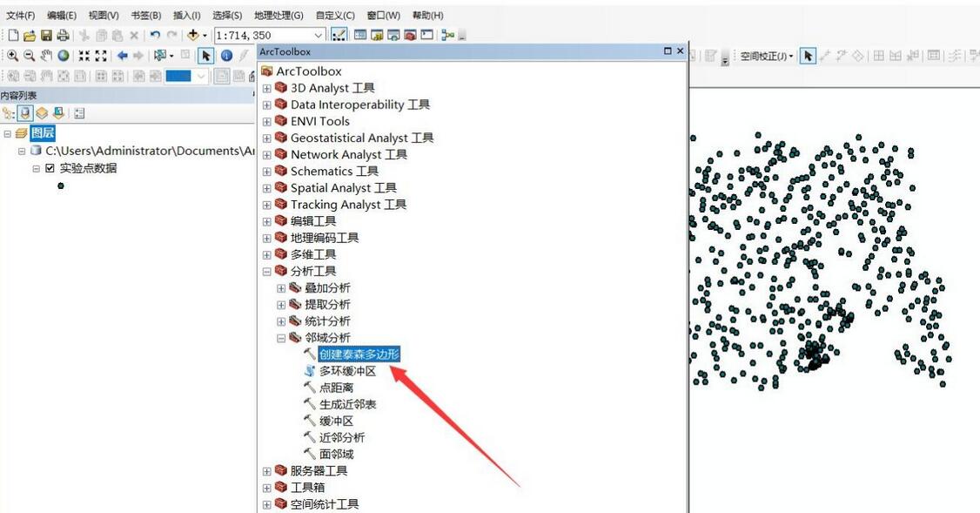Screen dimensions: 980x513
Task: Collapse the 邻域分析 toolset
Action: click(281, 339)
